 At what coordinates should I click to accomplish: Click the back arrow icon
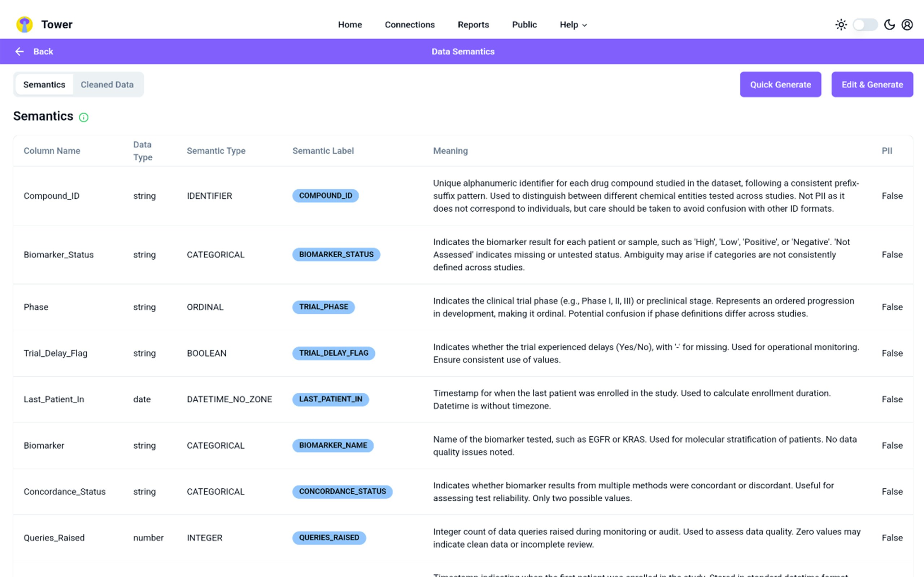click(x=19, y=52)
